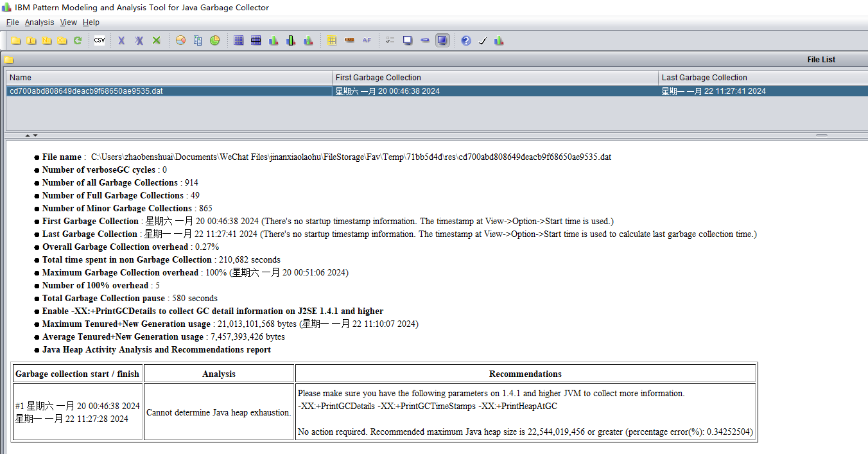Click the blue horizontal bar icon
The image size is (868, 454).
point(425,40)
